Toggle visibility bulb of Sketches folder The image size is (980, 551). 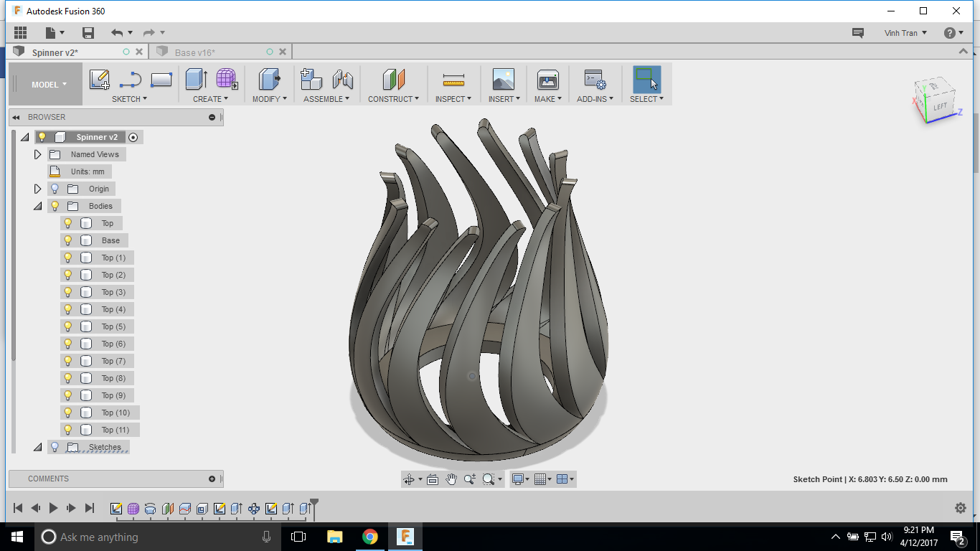[x=55, y=447]
